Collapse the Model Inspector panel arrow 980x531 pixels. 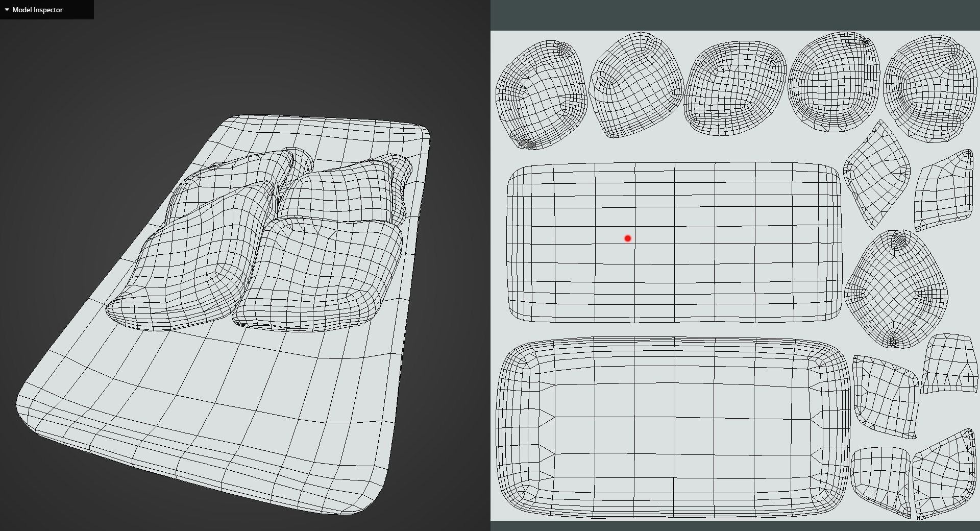point(7,10)
